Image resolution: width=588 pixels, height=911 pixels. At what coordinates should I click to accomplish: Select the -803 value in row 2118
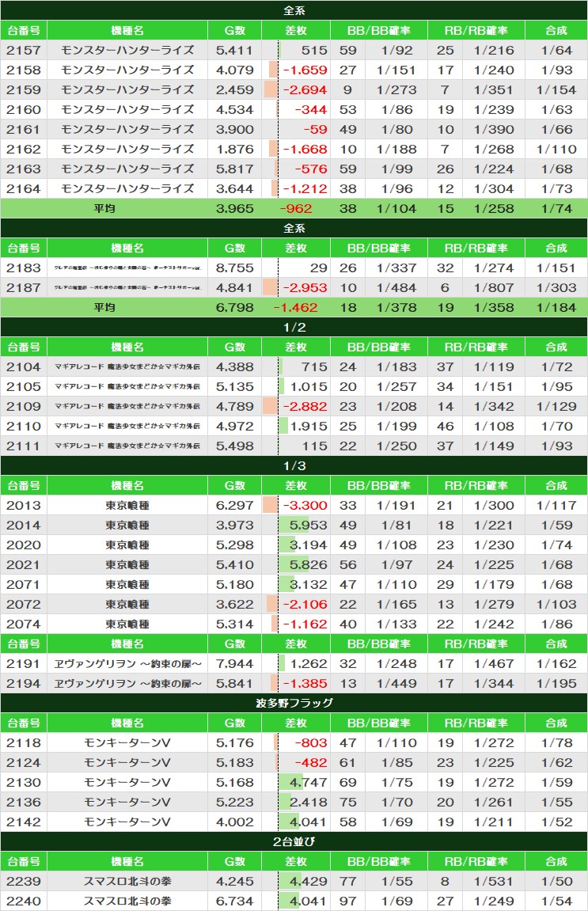pos(311,742)
